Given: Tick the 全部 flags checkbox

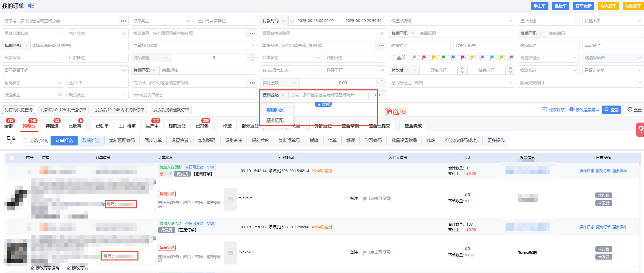Looking at the screenshot, I should pos(394,58).
